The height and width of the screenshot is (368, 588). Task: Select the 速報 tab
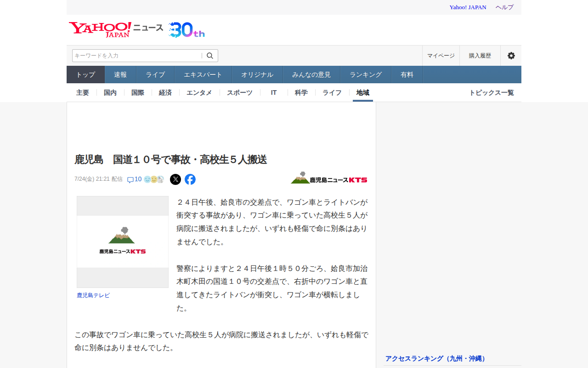pos(120,75)
